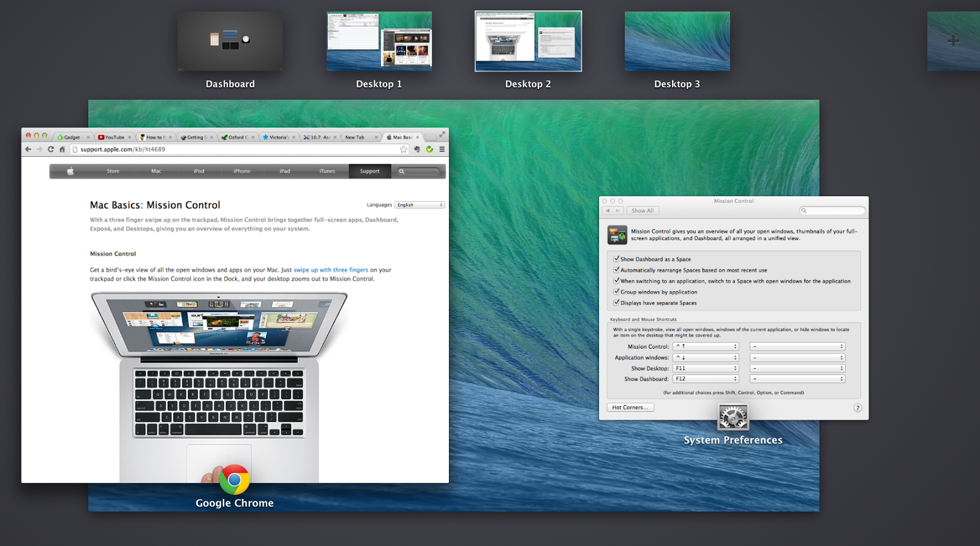The height and width of the screenshot is (546, 980).
Task: Click the MacBook Air image on the page
Action: coord(219,386)
